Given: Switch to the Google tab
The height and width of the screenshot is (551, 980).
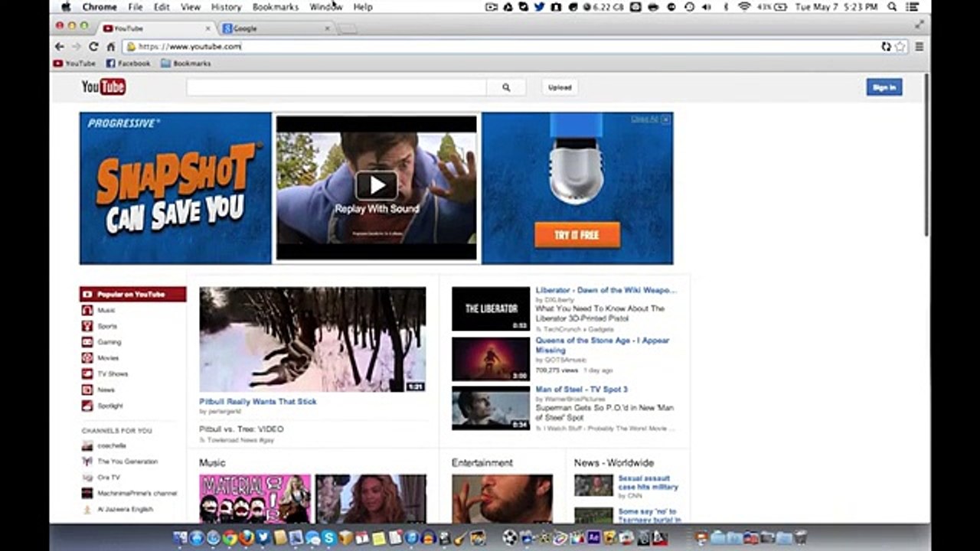Looking at the screenshot, I should click(276, 28).
